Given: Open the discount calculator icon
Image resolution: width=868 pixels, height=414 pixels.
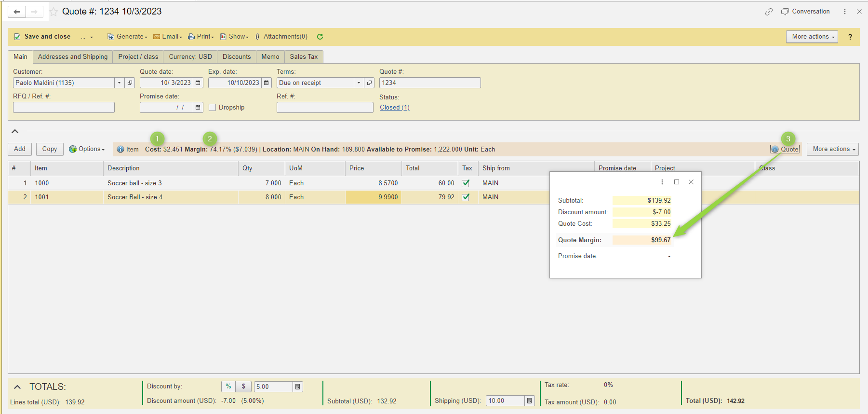Looking at the screenshot, I should (298, 387).
